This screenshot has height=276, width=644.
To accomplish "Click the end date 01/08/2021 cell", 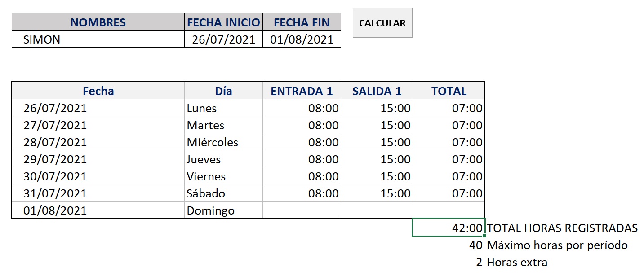I will pyautogui.click(x=302, y=39).
